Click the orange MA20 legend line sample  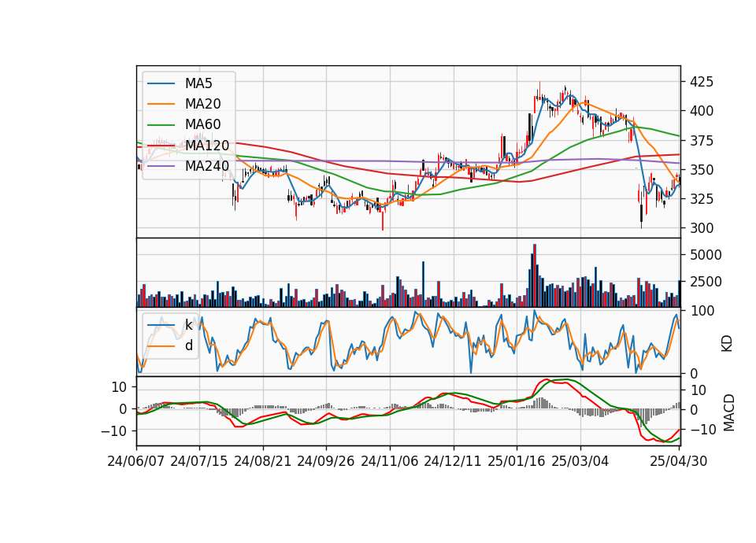coord(161,104)
